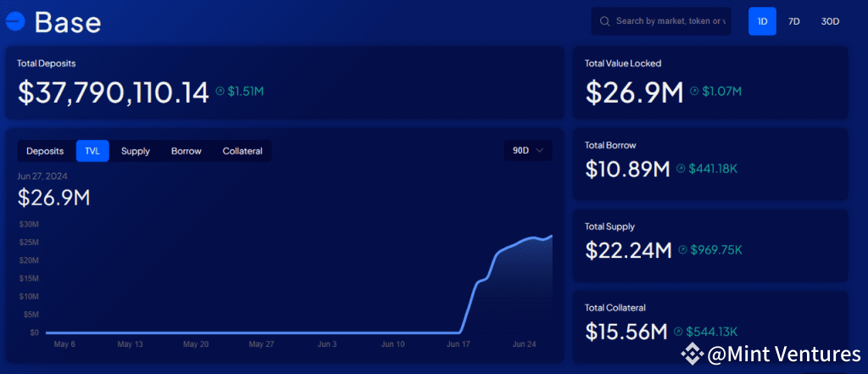Click the Base network logo icon

click(15, 22)
